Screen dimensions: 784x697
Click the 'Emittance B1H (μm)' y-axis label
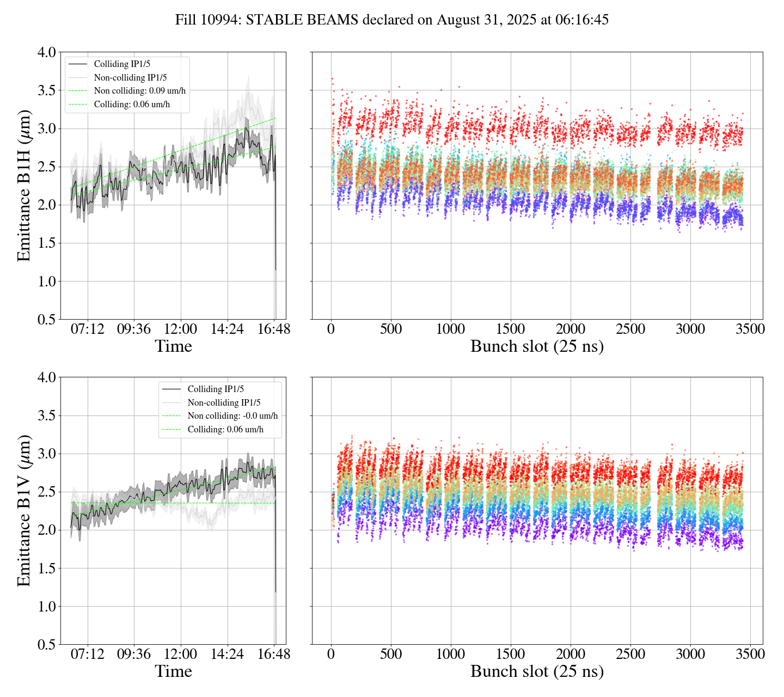24,186
